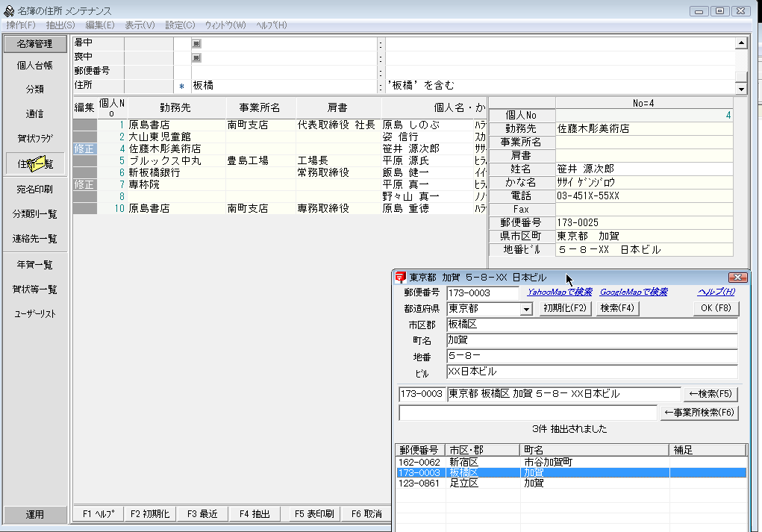Close the address search dialog

(x=737, y=278)
